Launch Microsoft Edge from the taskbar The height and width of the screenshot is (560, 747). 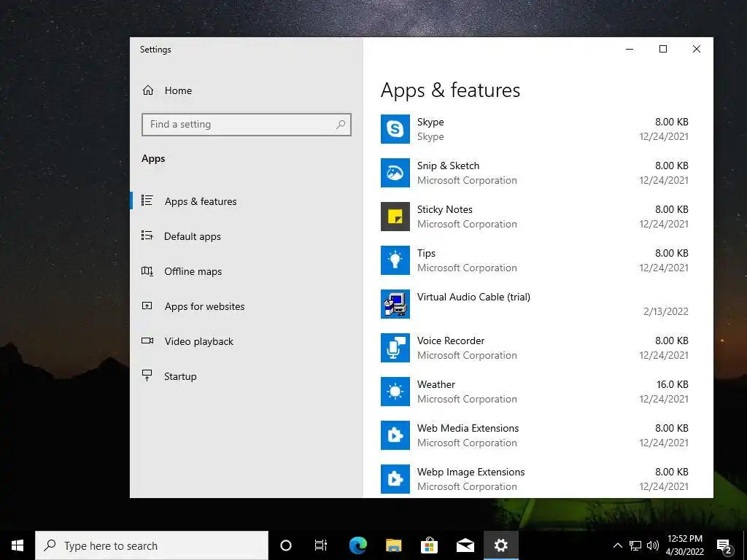[357, 545]
